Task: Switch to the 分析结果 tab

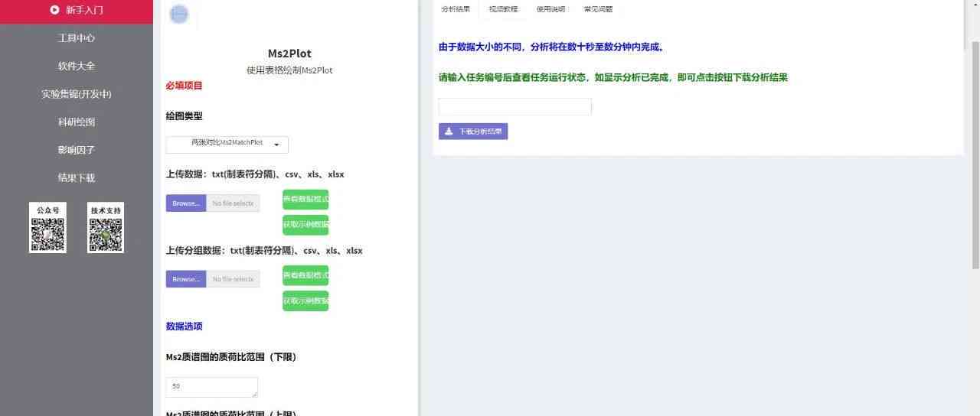Action: click(456, 9)
